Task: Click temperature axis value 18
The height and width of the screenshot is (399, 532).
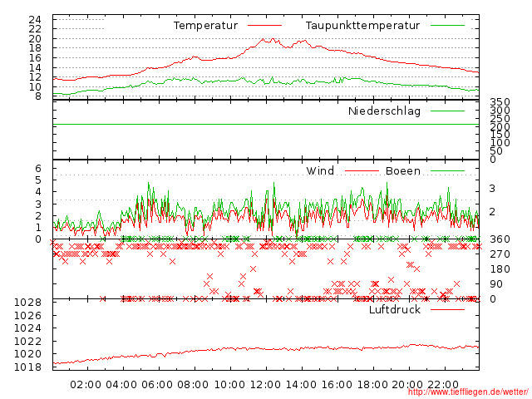Action: tap(35, 48)
